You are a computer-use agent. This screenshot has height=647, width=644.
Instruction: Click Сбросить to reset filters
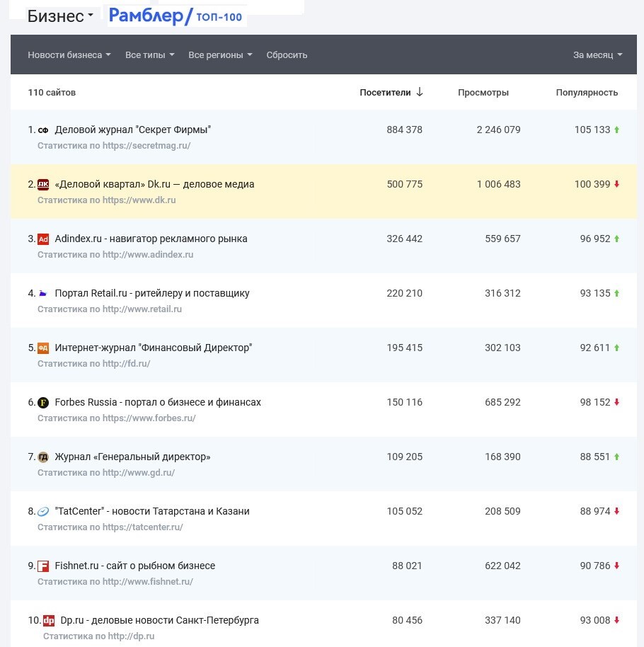coord(287,55)
